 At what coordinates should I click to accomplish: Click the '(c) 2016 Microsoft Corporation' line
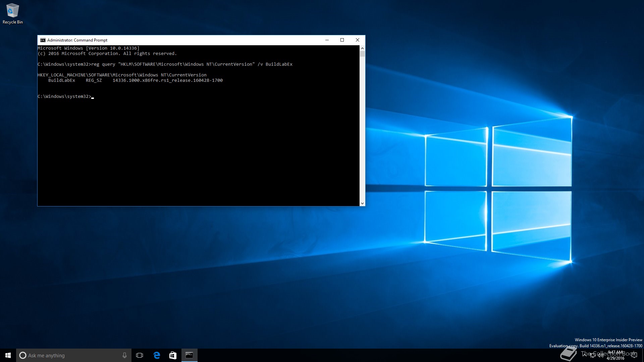[107, 54]
